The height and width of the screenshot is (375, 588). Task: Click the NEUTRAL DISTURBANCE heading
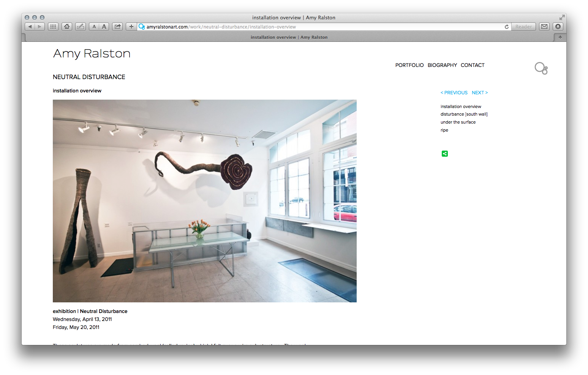pyautogui.click(x=89, y=77)
